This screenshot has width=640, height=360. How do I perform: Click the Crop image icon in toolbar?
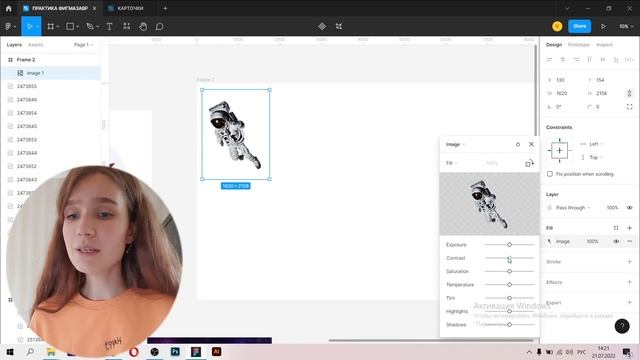tap(339, 27)
